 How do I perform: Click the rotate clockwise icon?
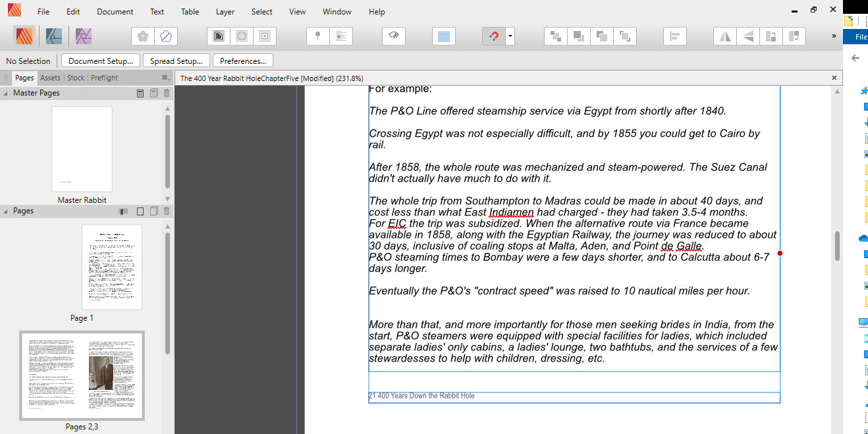(794, 36)
